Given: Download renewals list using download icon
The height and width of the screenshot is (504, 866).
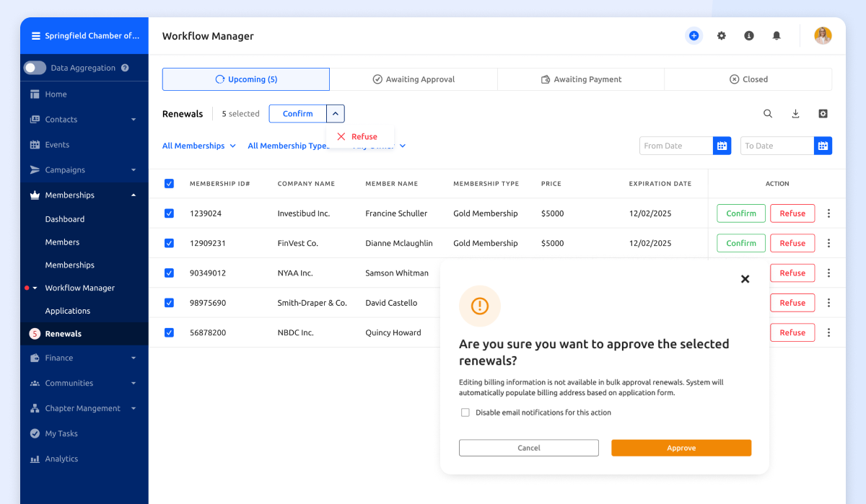Looking at the screenshot, I should [795, 114].
